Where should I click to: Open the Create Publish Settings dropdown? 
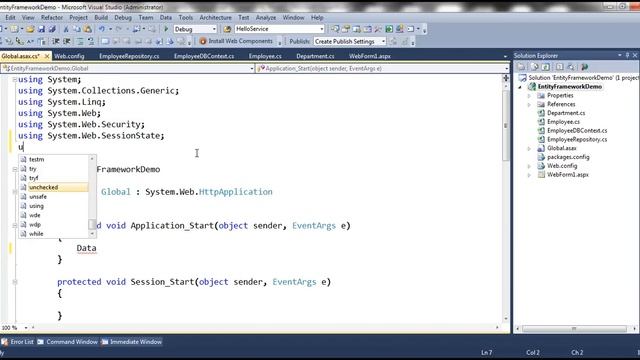click(x=383, y=42)
